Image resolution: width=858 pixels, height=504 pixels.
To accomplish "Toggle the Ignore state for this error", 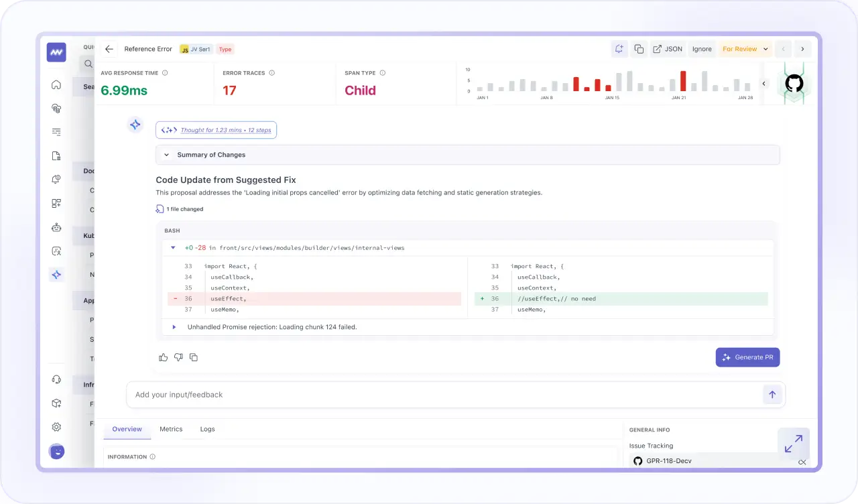I will pyautogui.click(x=701, y=48).
